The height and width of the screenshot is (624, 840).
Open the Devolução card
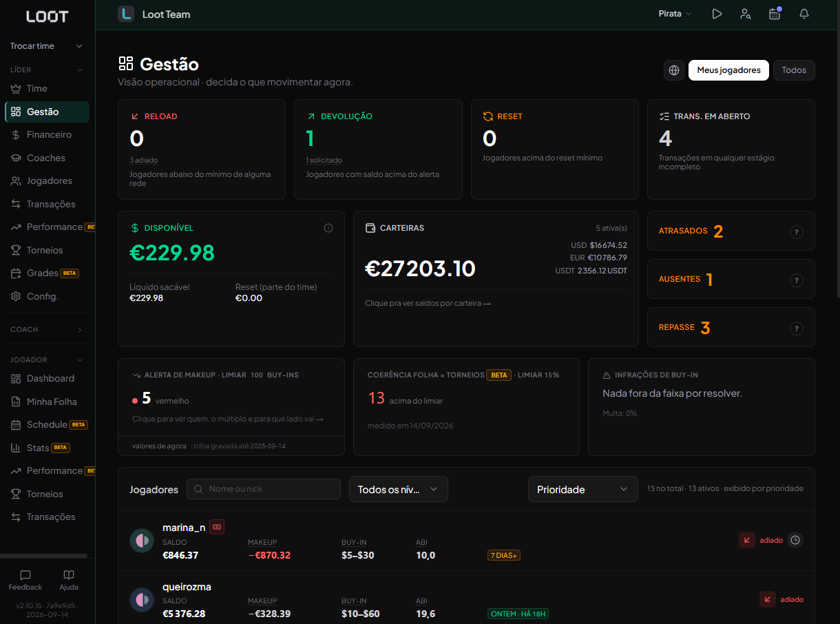click(x=378, y=149)
